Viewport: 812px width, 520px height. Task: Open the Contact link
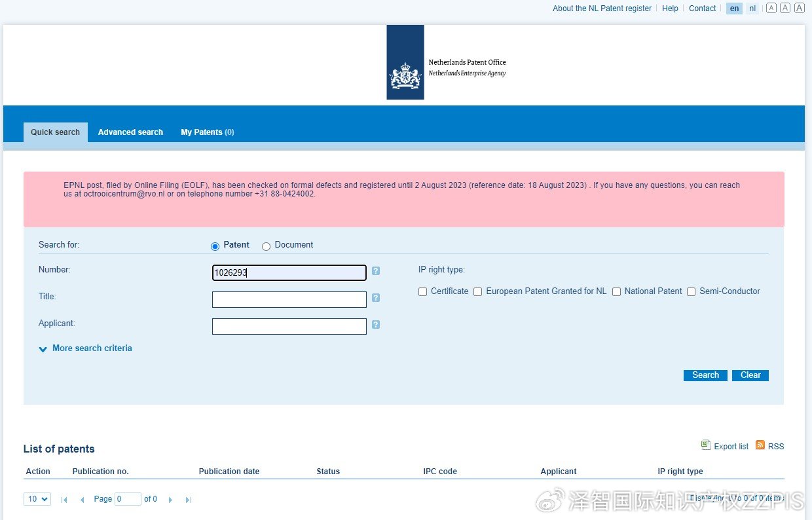coord(703,9)
